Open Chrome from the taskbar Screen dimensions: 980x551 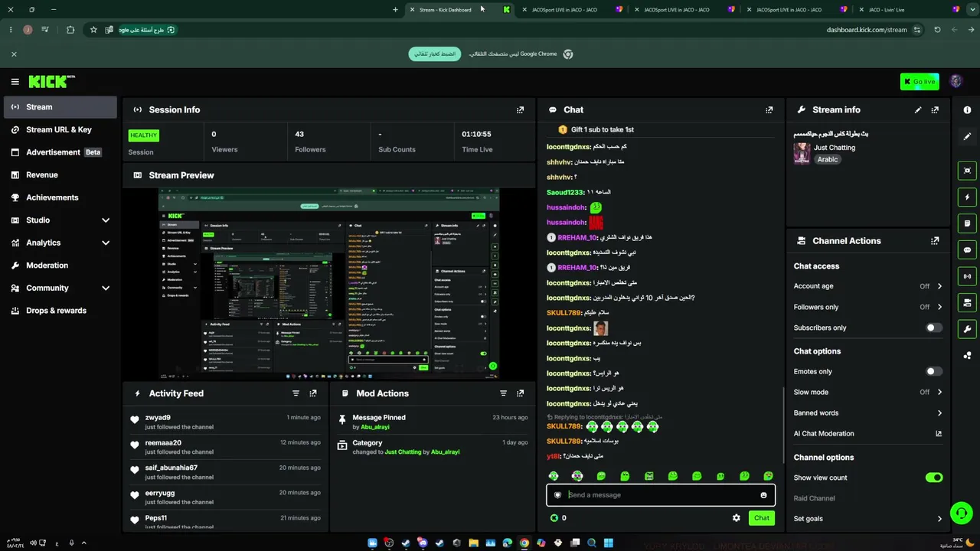pos(524,543)
